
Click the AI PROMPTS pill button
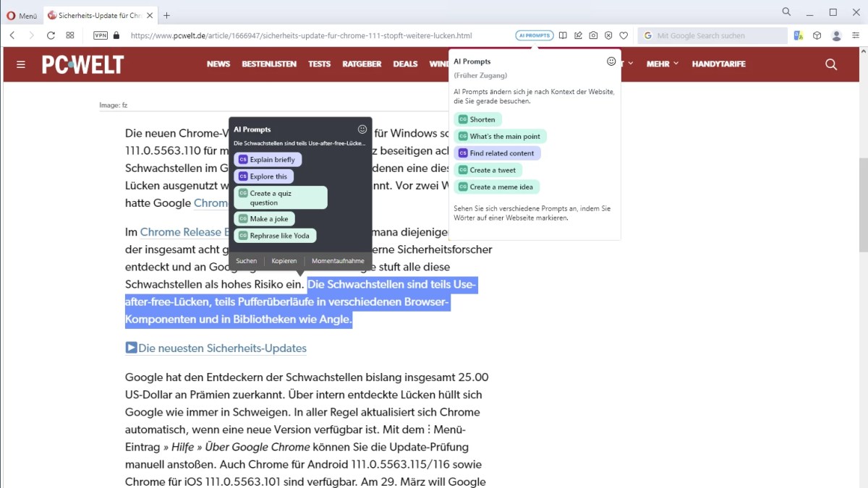click(x=535, y=35)
